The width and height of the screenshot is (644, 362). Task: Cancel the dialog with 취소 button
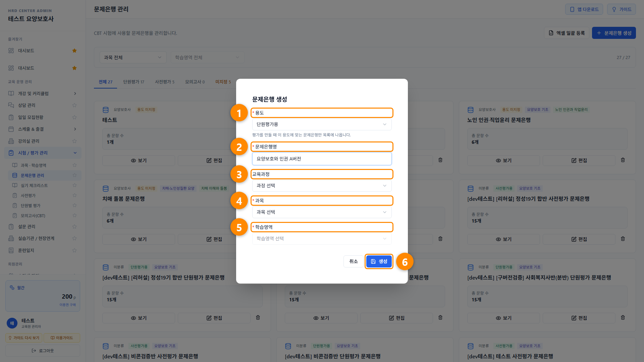pos(354,261)
